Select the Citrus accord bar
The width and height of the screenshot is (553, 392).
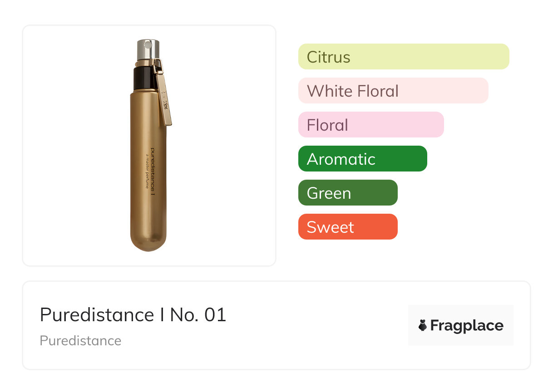point(403,57)
